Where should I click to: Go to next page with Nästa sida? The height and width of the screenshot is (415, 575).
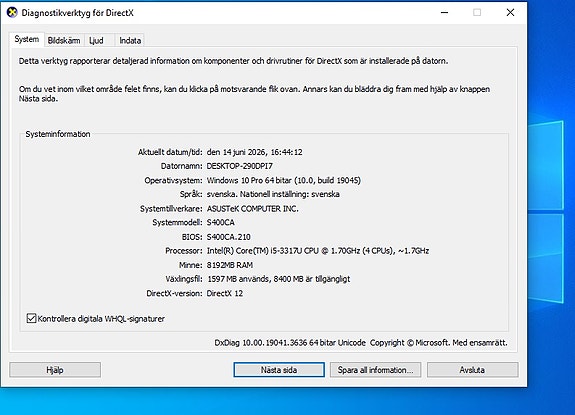tap(279, 370)
